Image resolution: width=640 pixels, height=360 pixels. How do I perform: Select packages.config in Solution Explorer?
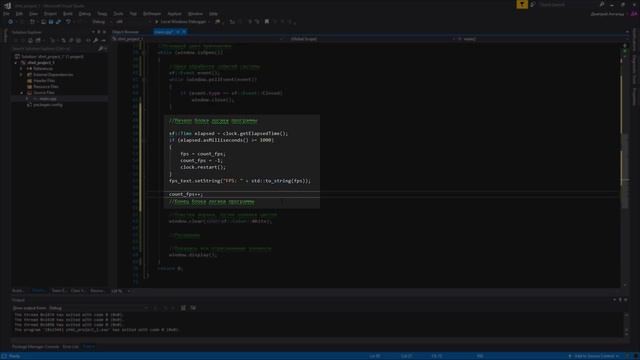[x=48, y=105]
